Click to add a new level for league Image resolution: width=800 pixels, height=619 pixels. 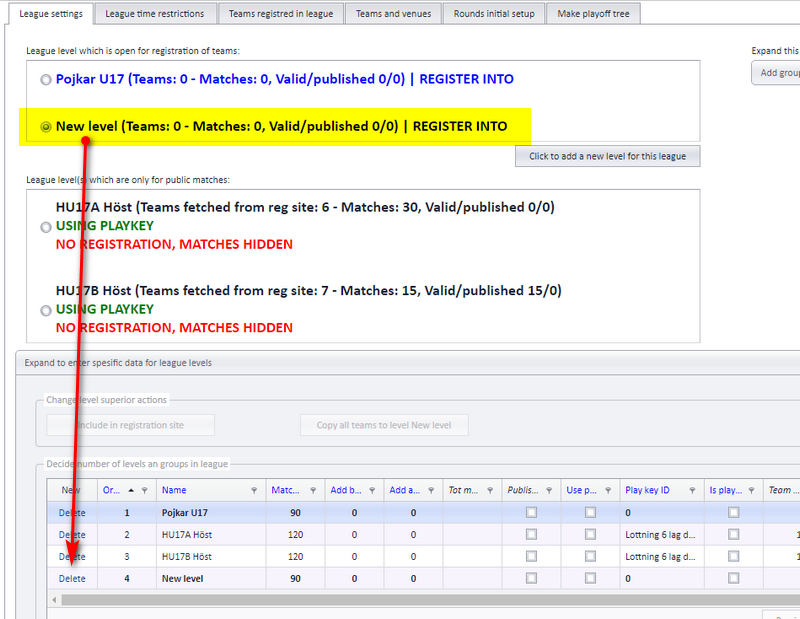pos(607,156)
